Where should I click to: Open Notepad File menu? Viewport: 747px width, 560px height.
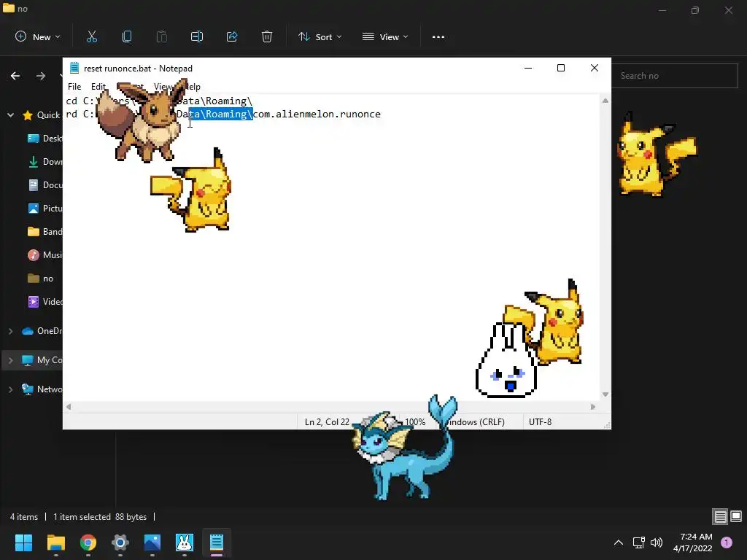point(74,87)
